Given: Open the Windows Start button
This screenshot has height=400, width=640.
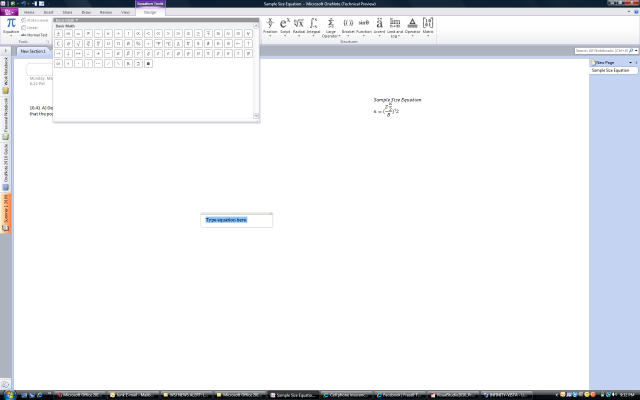Looking at the screenshot, I should point(9,395).
